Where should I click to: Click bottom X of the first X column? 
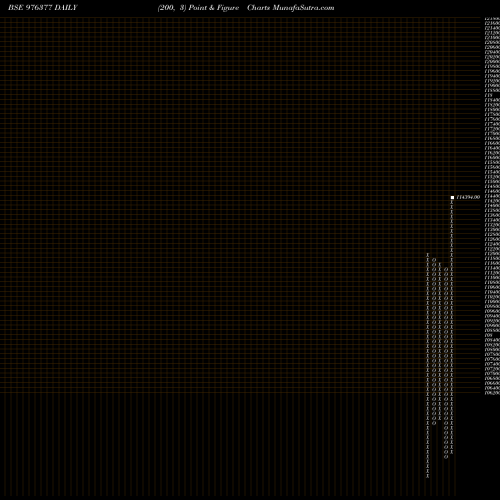428,476
